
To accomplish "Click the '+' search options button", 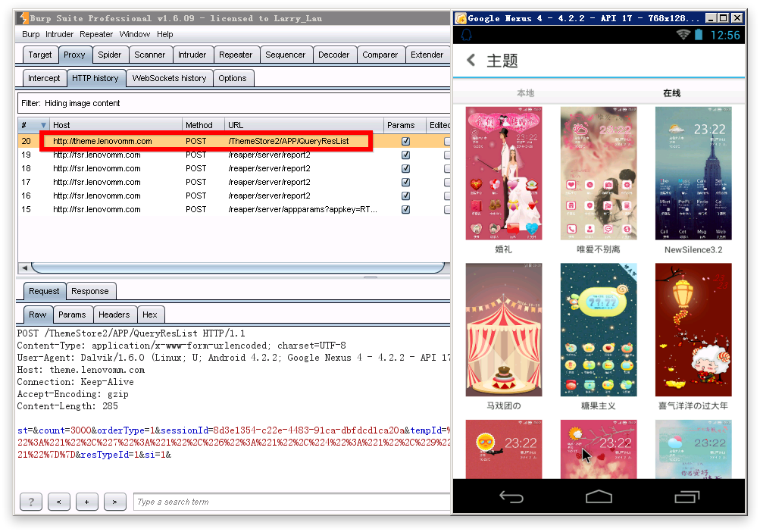I will [87, 502].
